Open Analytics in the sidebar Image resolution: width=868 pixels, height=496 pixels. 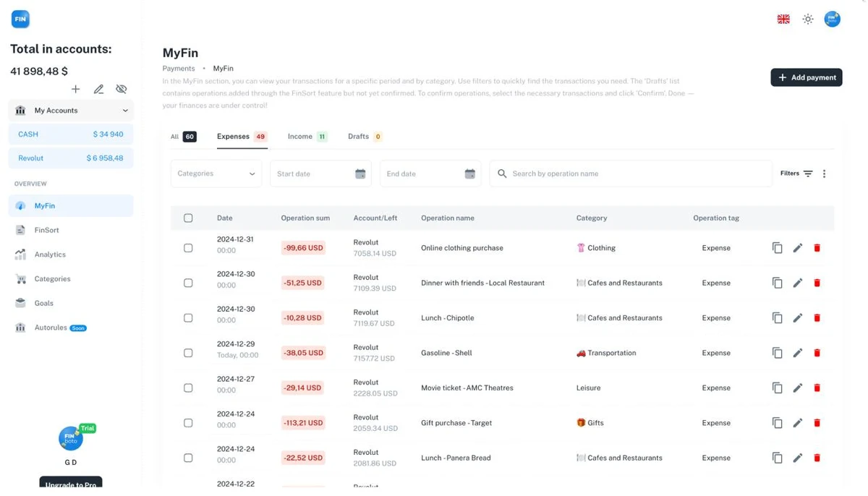pyautogui.click(x=50, y=255)
